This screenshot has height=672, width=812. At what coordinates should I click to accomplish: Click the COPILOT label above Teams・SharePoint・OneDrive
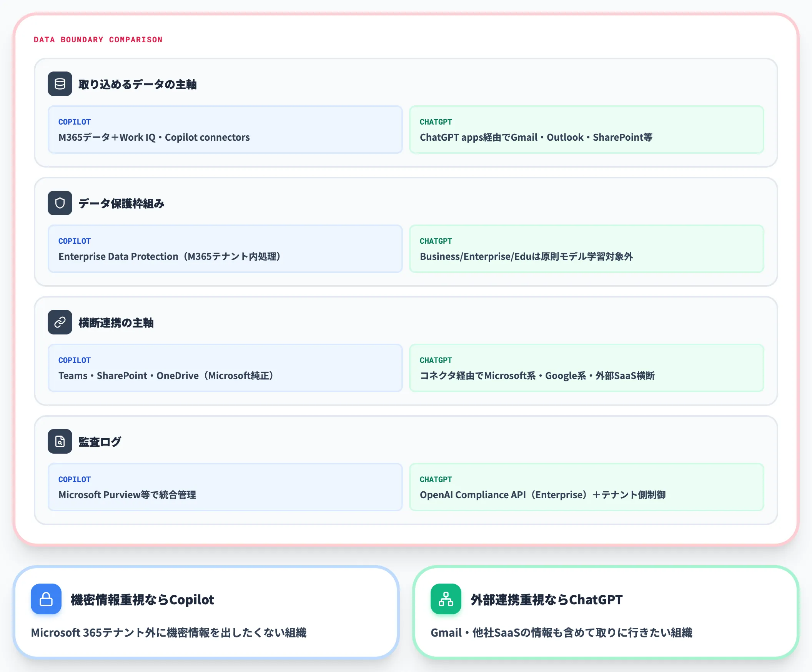[75, 360]
